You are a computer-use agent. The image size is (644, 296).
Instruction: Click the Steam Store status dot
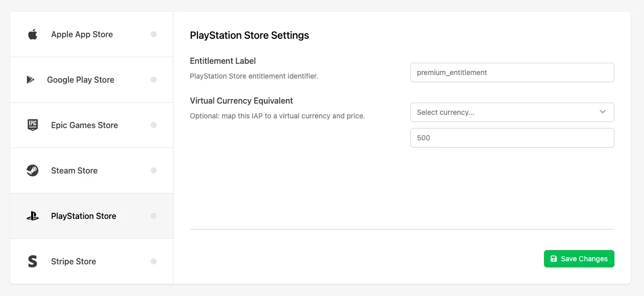[x=154, y=170]
